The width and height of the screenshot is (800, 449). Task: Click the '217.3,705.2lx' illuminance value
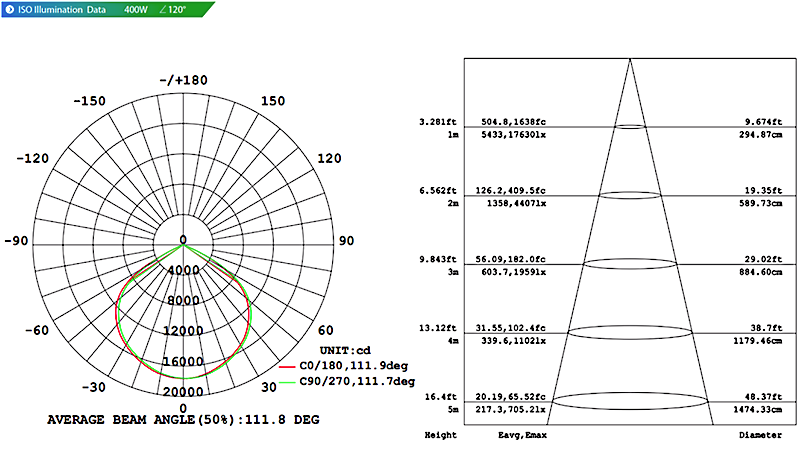point(510,410)
